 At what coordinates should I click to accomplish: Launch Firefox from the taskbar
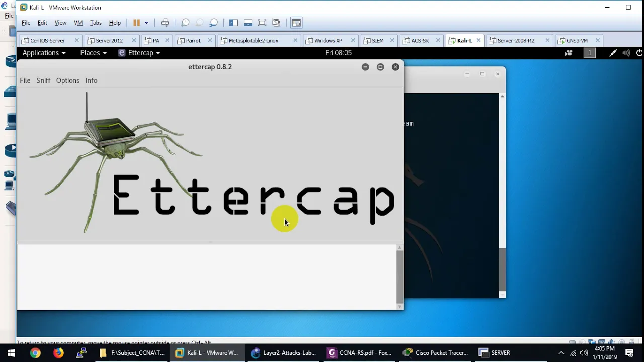point(58,353)
